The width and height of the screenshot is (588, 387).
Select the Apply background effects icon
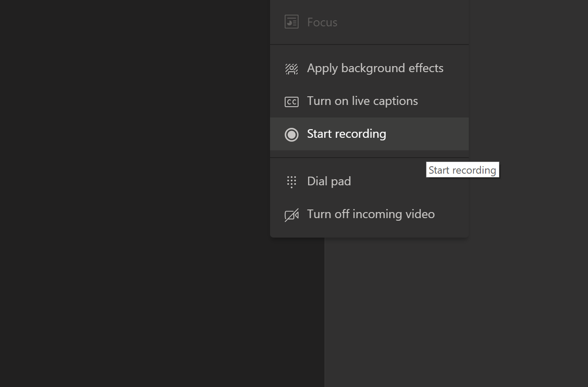click(291, 68)
